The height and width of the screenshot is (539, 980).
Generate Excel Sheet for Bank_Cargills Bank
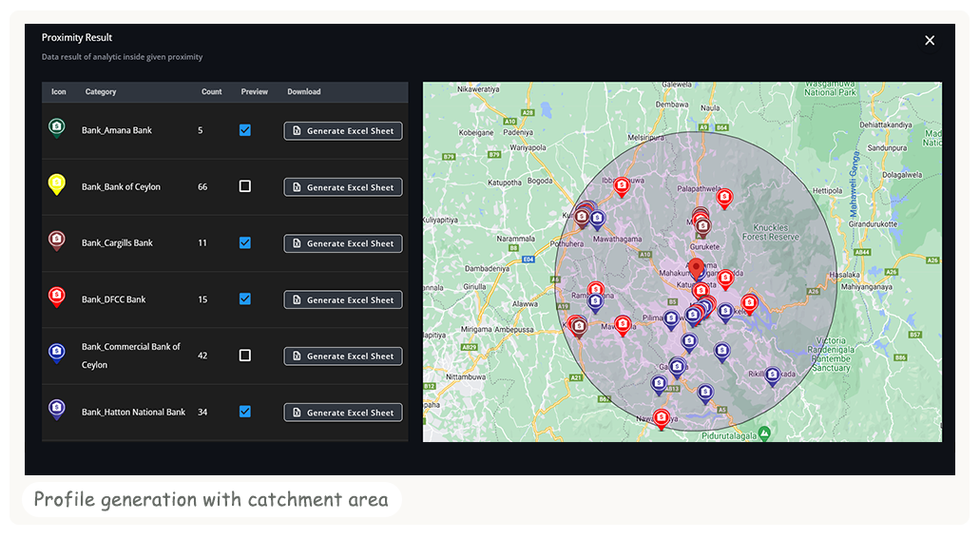[343, 243]
